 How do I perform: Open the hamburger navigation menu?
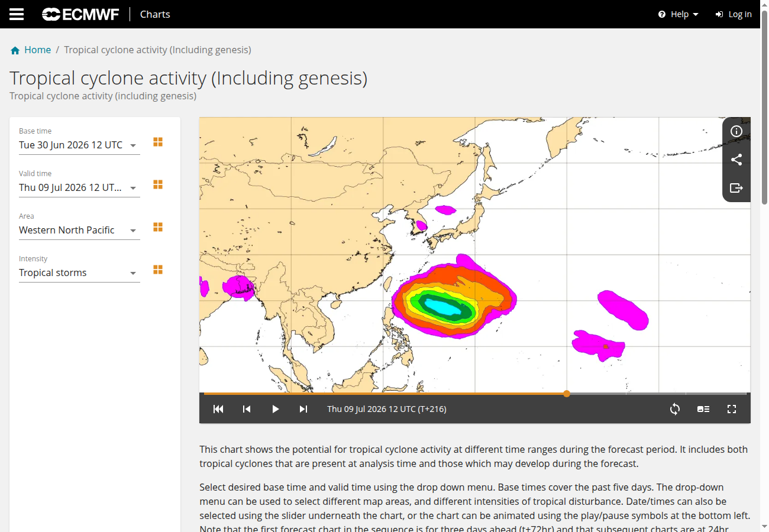tap(17, 14)
